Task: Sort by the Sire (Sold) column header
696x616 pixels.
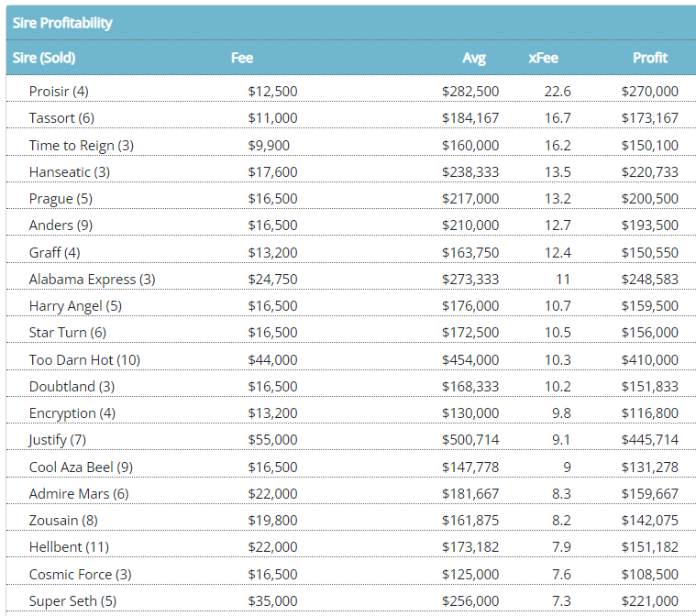Action: [x=44, y=58]
